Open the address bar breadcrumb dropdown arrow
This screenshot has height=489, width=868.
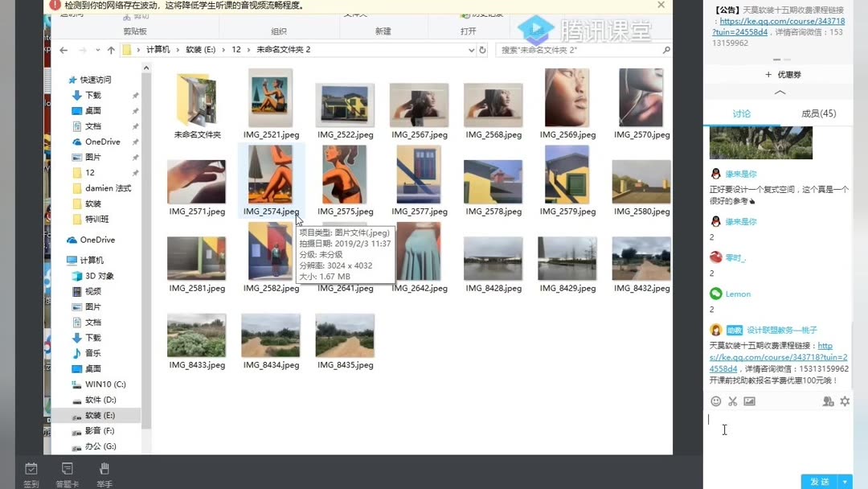pos(472,50)
